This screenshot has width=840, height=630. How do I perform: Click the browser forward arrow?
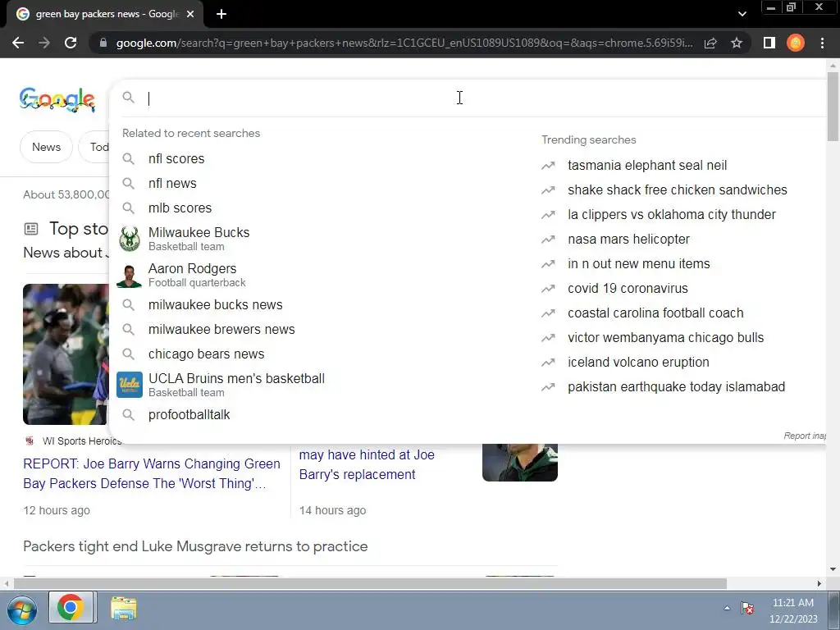(44, 43)
